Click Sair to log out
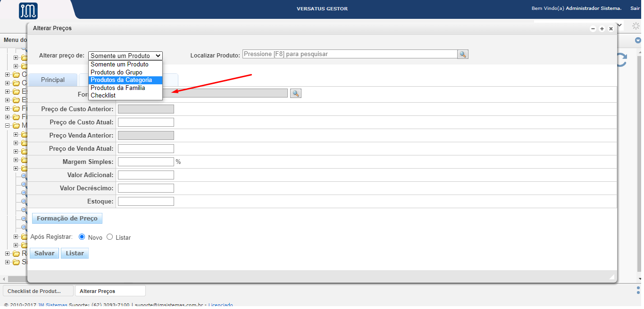The height and width of the screenshot is (309, 644). [635, 8]
